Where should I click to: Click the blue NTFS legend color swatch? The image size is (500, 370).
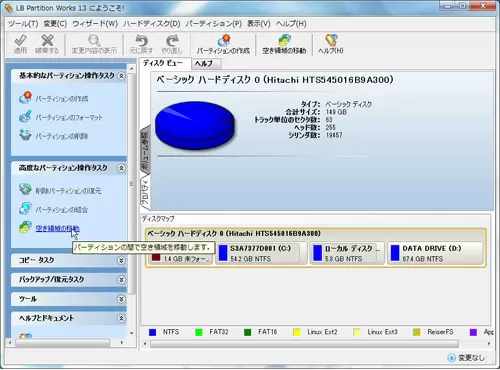pyautogui.click(x=152, y=332)
